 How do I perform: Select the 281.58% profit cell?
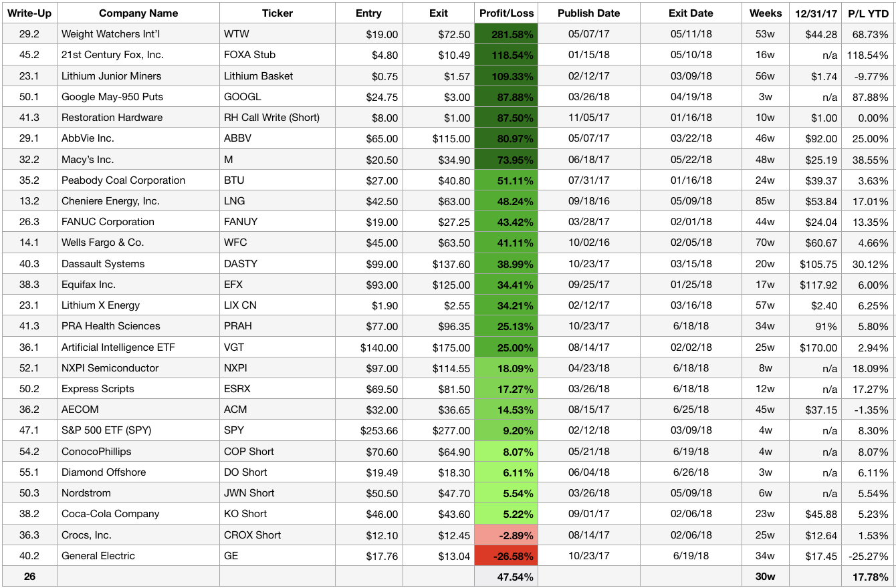pos(506,34)
